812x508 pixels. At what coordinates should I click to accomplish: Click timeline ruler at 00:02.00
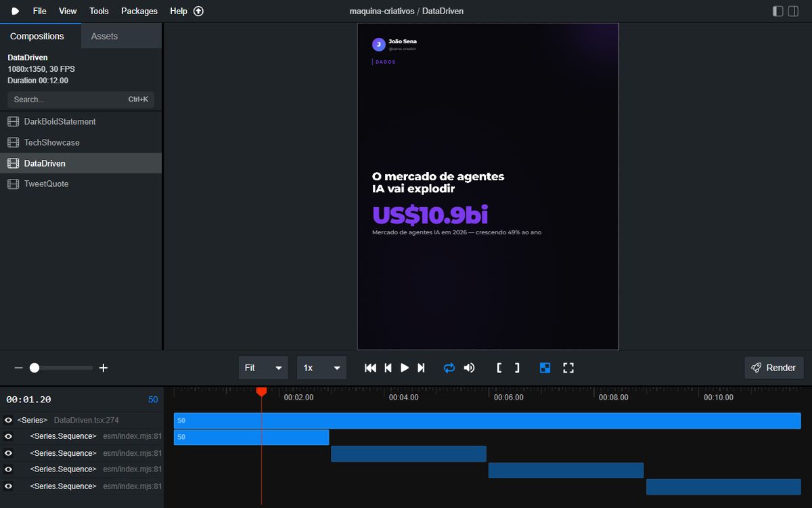[x=298, y=398]
